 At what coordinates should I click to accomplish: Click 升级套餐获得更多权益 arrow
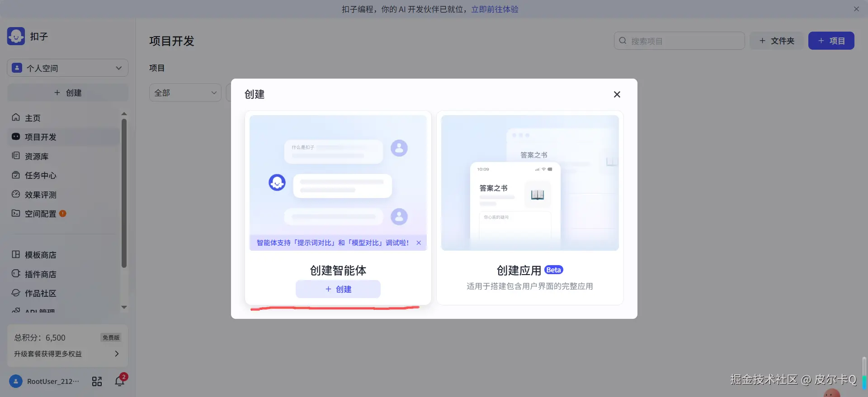[117, 354]
